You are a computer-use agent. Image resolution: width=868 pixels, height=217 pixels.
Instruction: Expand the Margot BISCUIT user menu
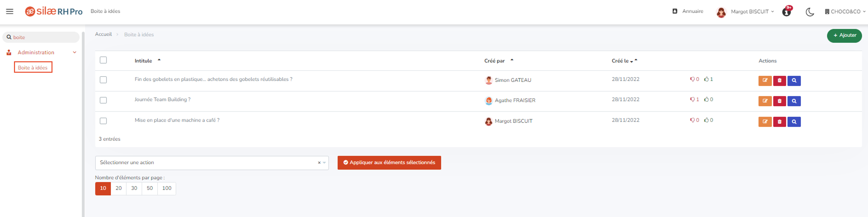[745, 12]
